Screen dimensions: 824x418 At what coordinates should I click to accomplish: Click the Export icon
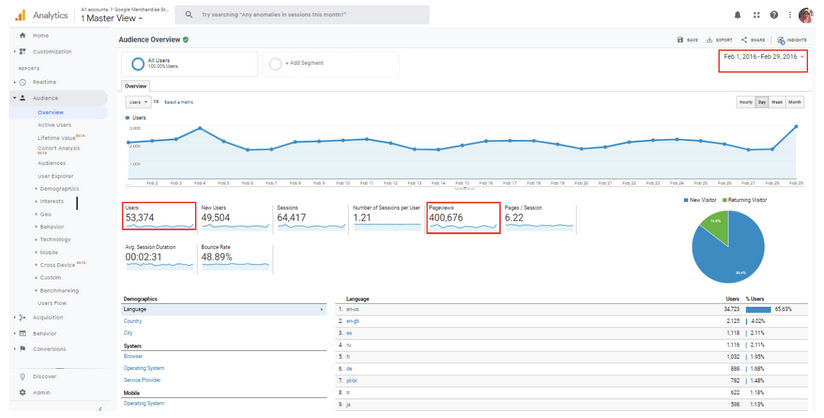(x=712, y=40)
